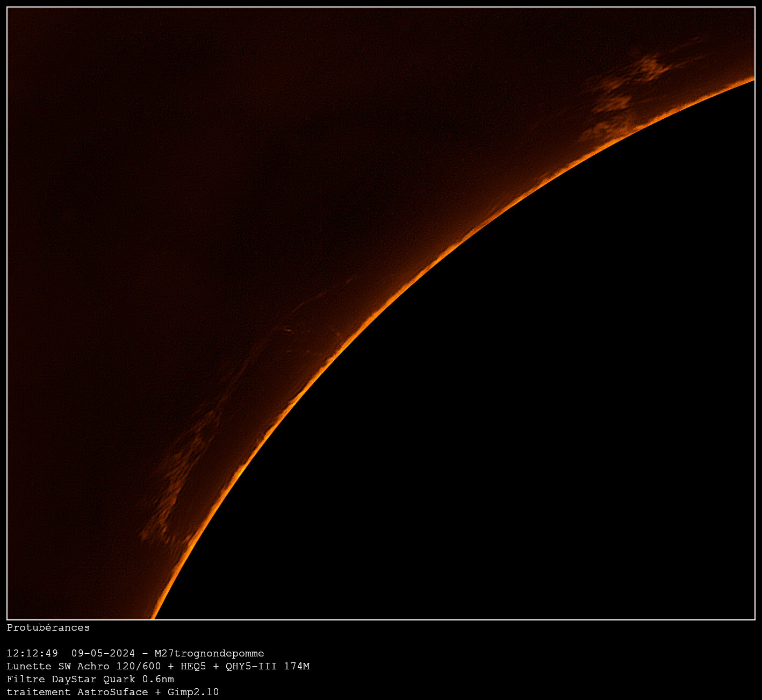
Task: Click the timestamp "12:12:49"
Action: click(x=32, y=654)
